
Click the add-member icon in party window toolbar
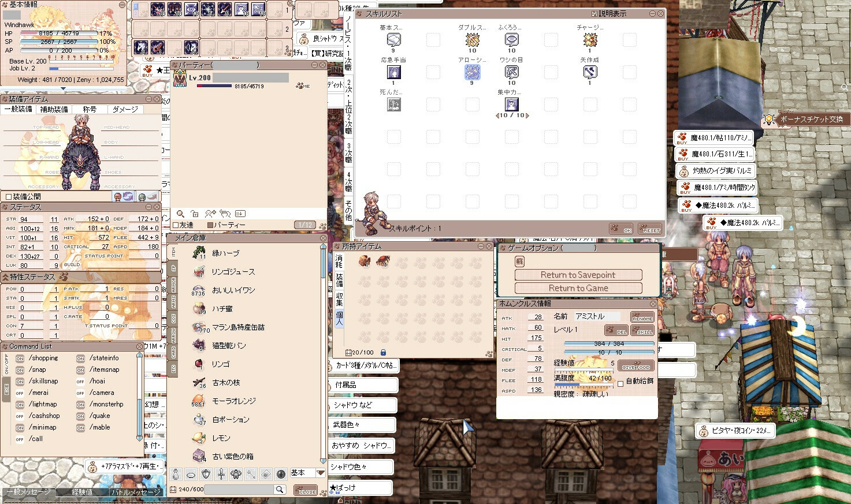210,214
